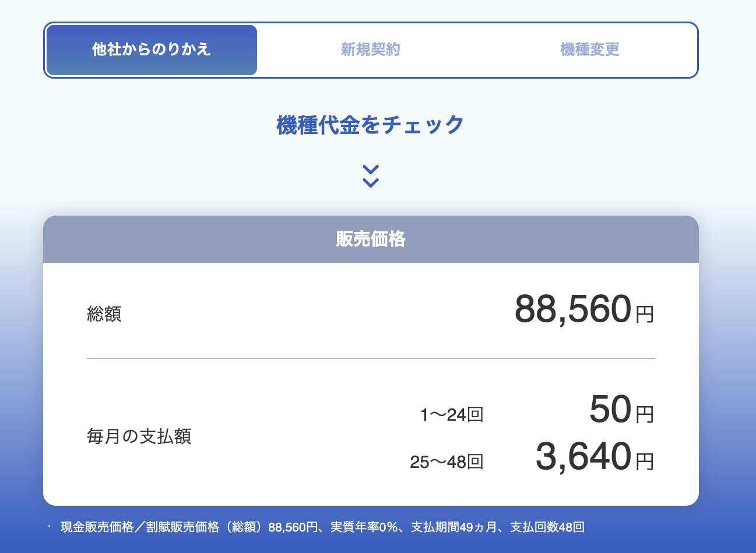
Task: Click the 円 symbol beside 50
Action: coord(645,415)
